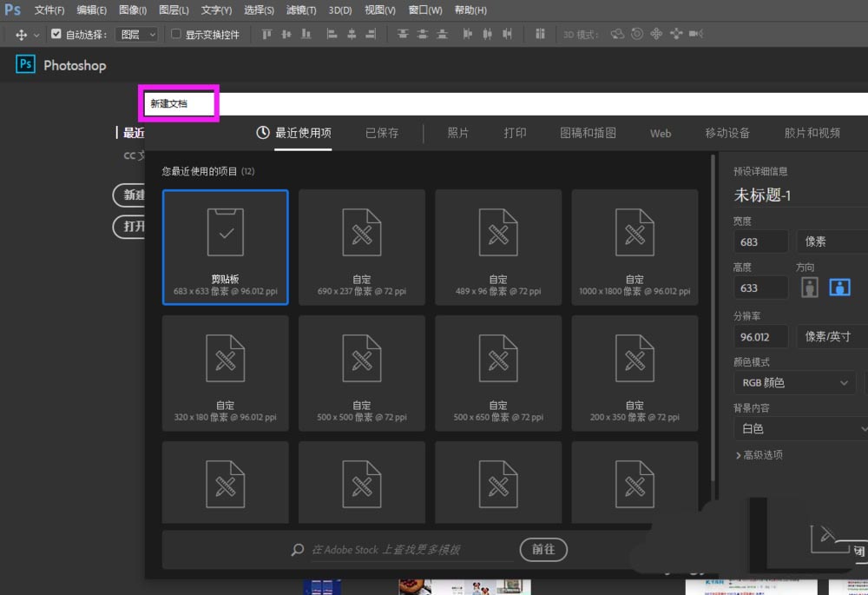This screenshot has height=595, width=868.
Task: Click the distribute vertical centers icon
Action: 421,33
